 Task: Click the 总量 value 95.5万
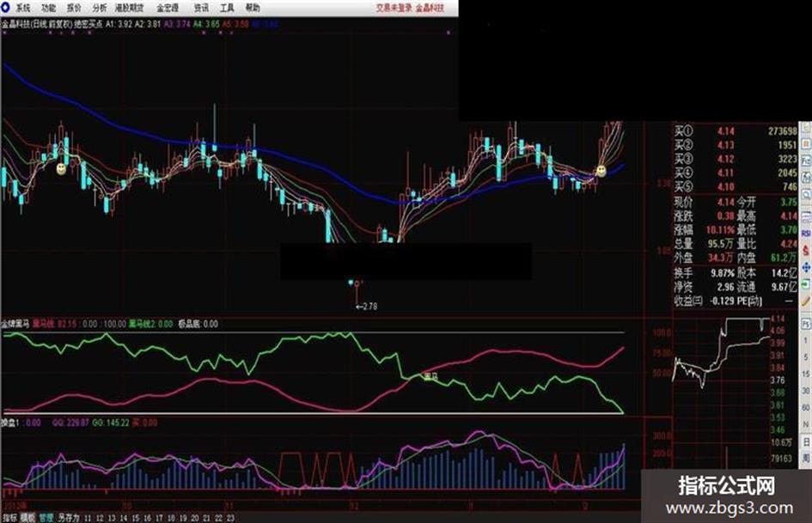coord(720,243)
